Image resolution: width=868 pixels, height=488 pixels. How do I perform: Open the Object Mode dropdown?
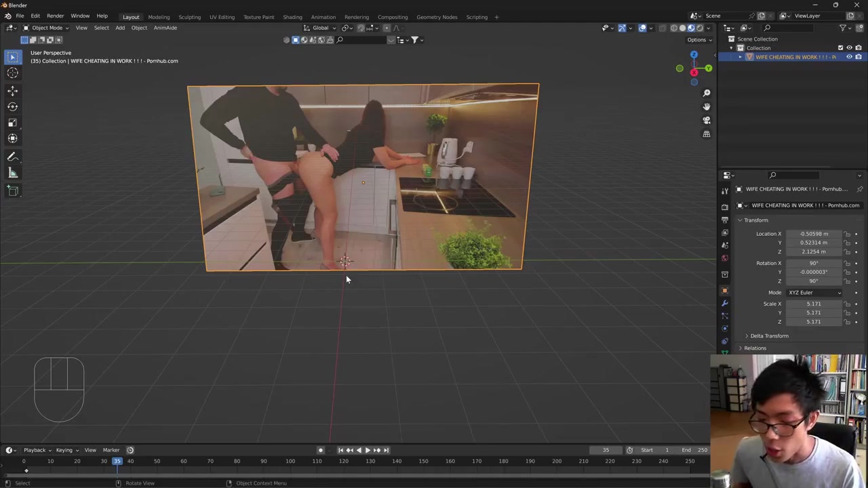tap(46, 28)
